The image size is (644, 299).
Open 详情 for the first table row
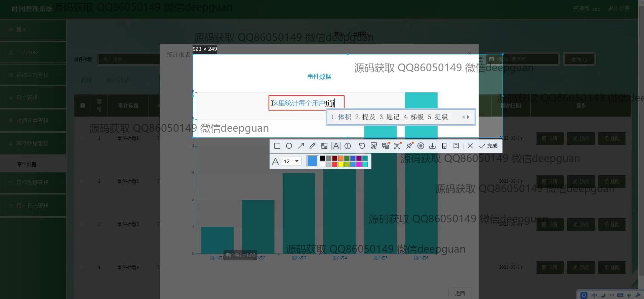tap(550, 138)
